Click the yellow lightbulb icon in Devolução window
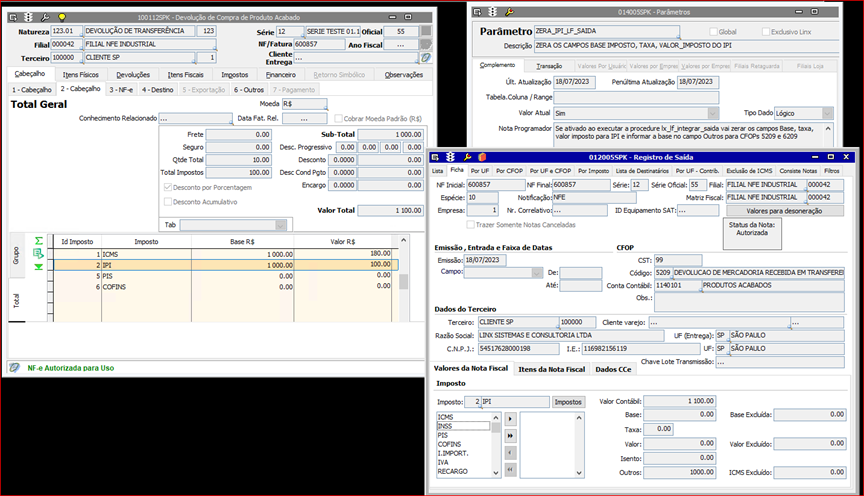This screenshot has height=496, width=864. pos(62,18)
